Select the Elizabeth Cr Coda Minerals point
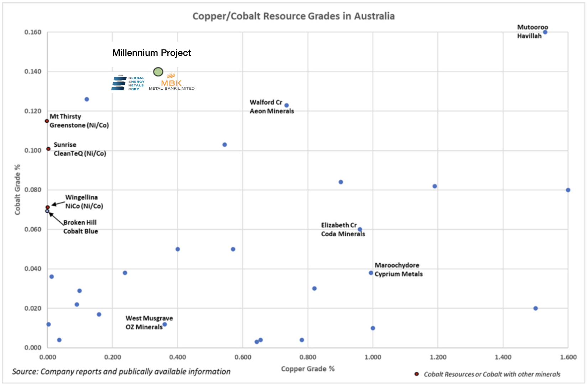 point(360,230)
